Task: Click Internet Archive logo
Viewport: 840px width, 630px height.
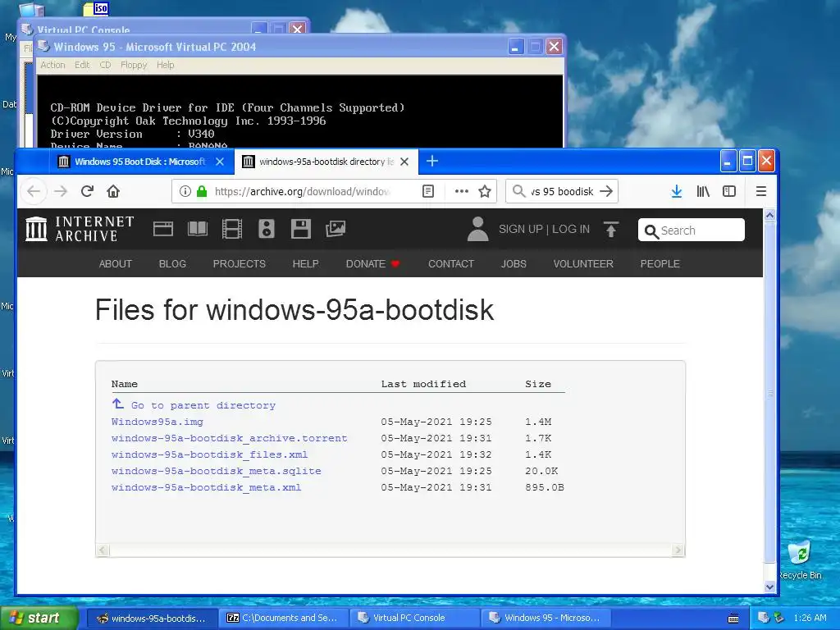Action: pos(80,229)
